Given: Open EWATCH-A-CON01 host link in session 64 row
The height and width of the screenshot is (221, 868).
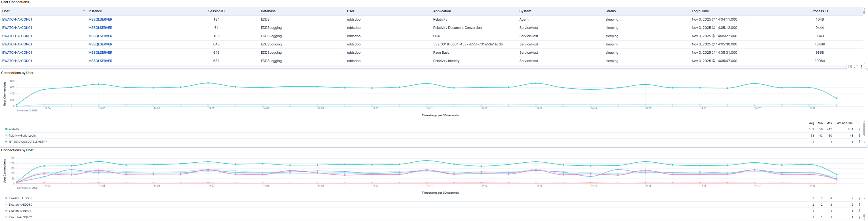Looking at the screenshot, I should (x=17, y=28).
